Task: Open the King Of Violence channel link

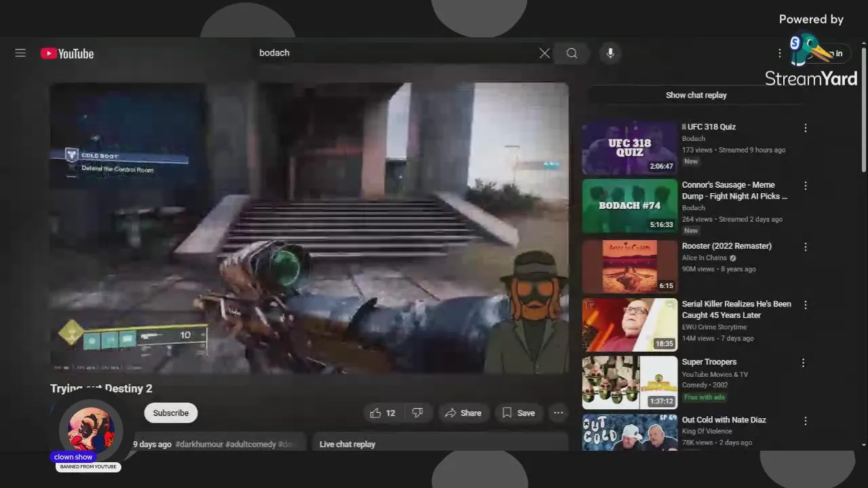Action: [707, 431]
